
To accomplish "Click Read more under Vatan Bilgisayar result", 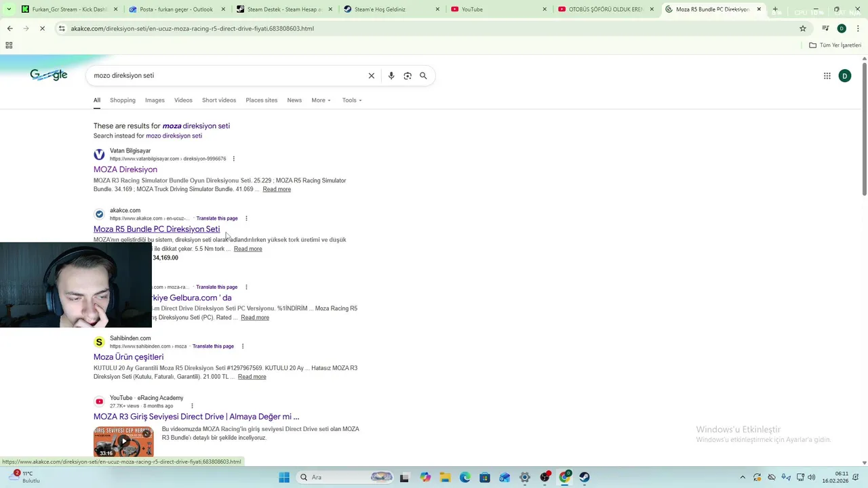I will point(277,189).
